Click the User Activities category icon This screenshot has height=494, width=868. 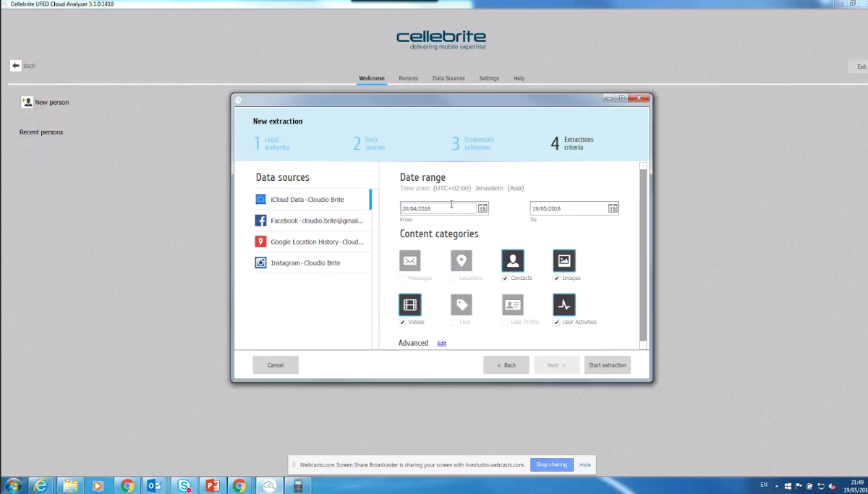tap(564, 305)
